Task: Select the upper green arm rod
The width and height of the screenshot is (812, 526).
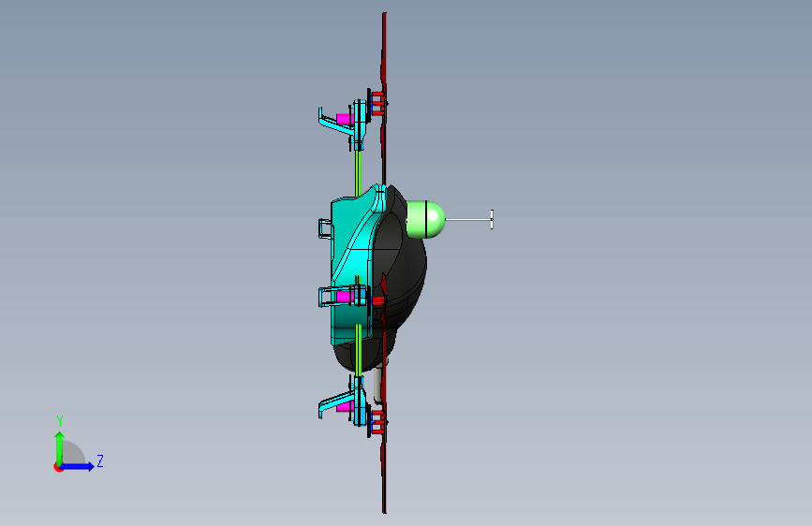Action: click(x=358, y=173)
